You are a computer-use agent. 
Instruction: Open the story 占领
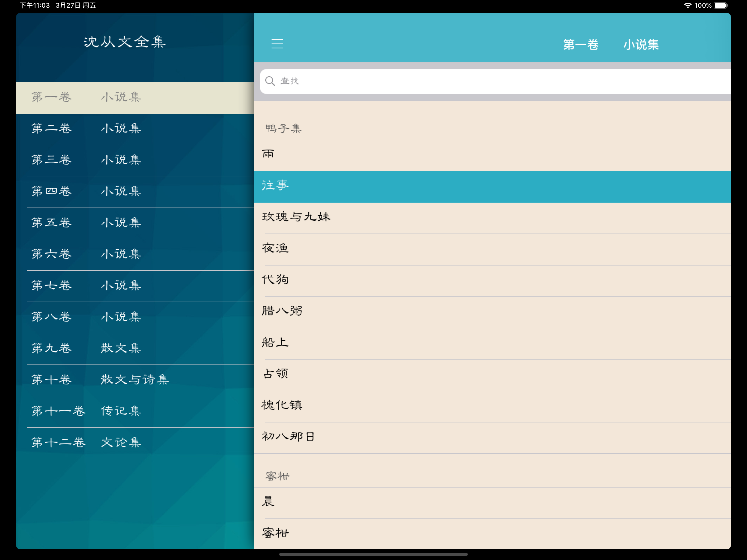pyautogui.click(x=492, y=375)
